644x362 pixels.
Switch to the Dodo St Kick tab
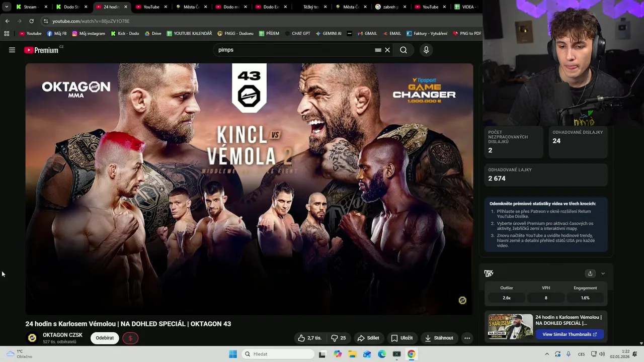click(x=71, y=7)
